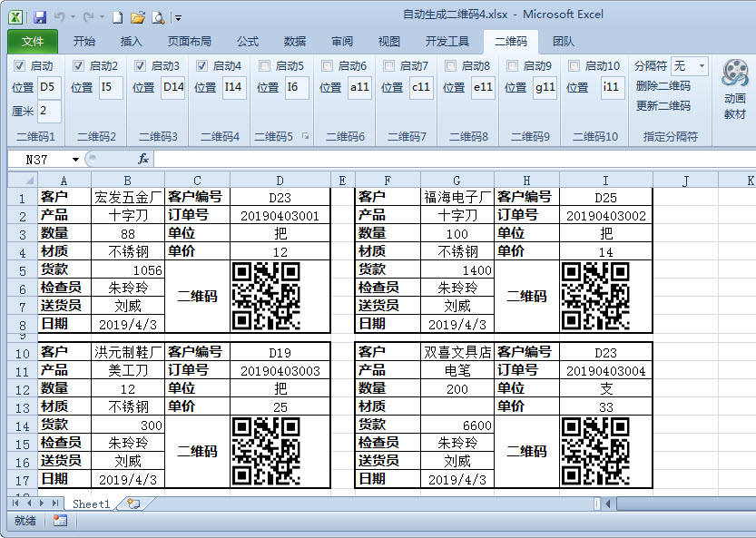756x538 pixels.
Task: Switch to the 页面布局 ribbon tab
Action: [x=189, y=42]
